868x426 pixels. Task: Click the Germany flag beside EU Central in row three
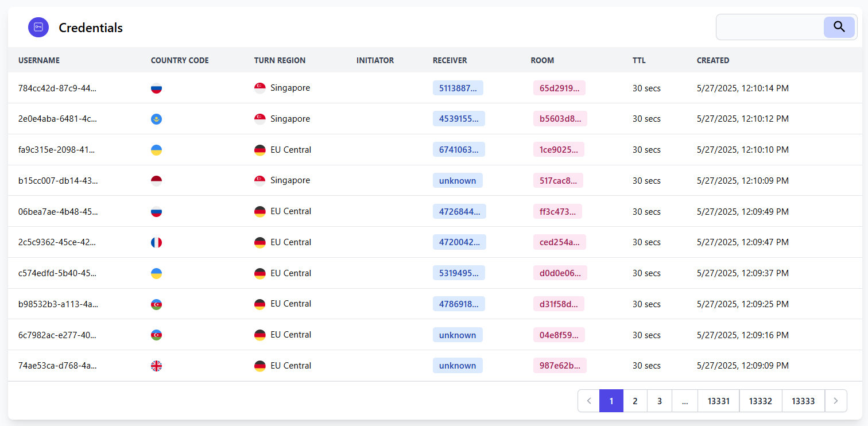pos(259,150)
